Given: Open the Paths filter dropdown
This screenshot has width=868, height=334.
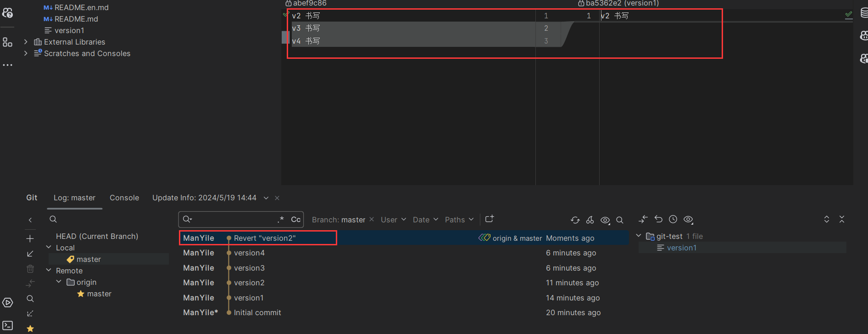Looking at the screenshot, I should point(459,220).
